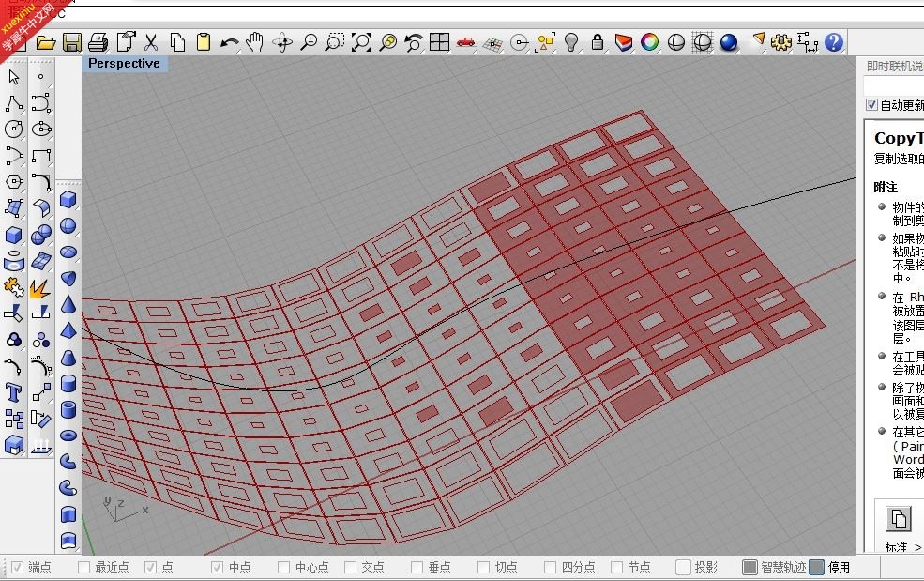Click the 标准 > link in help panel
Image resolution: width=924 pixels, height=581 pixels.
(903, 547)
